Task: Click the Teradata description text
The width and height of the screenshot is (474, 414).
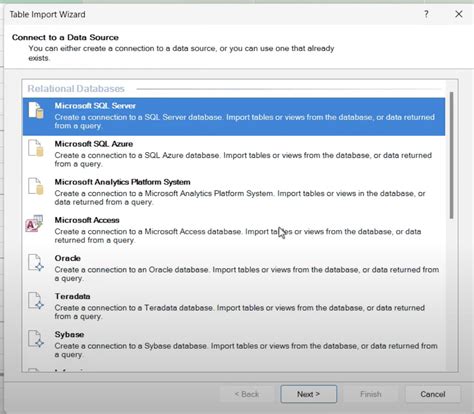Action: pos(240,312)
